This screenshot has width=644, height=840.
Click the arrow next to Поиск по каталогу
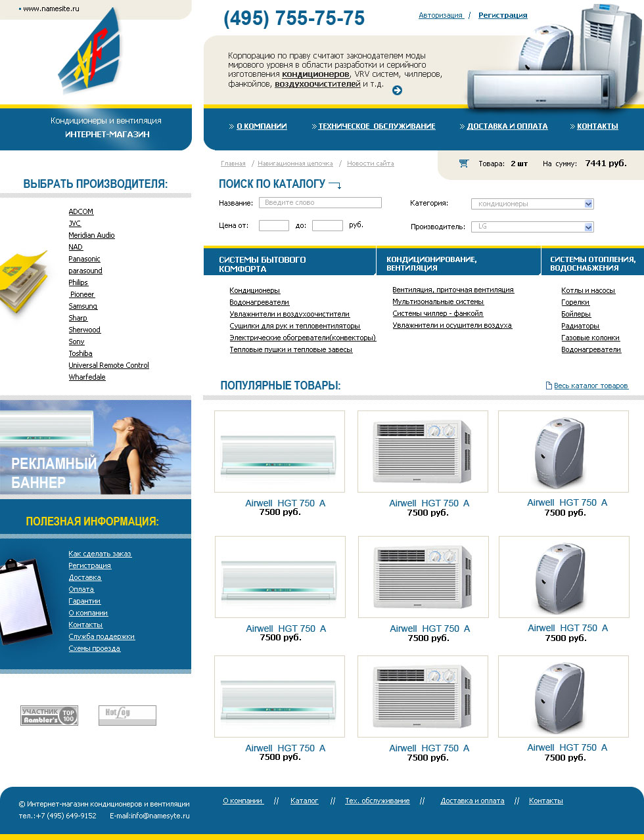click(335, 185)
